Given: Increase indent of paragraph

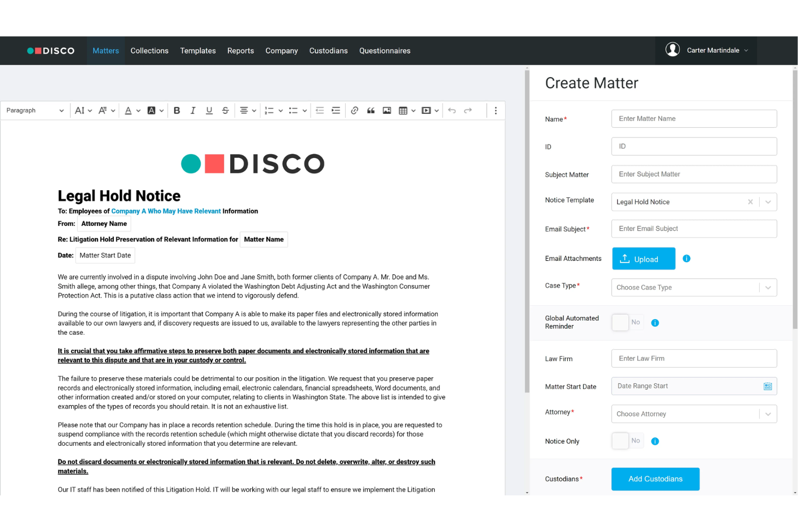Looking at the screenshot, I should [336, 110].
